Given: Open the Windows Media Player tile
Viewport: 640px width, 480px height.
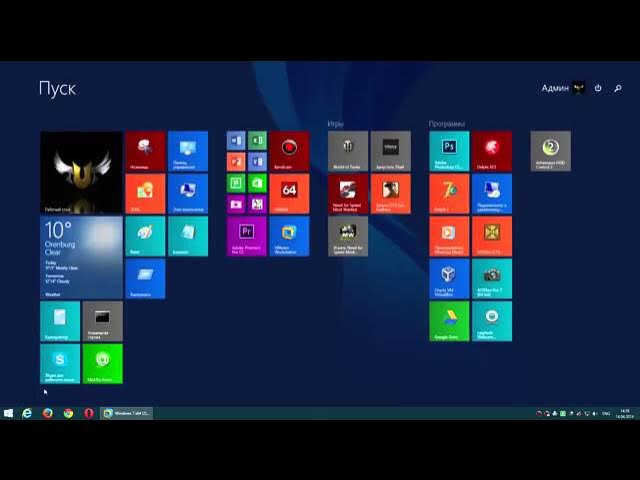Looking at the screenshot, I should [449, 236].
